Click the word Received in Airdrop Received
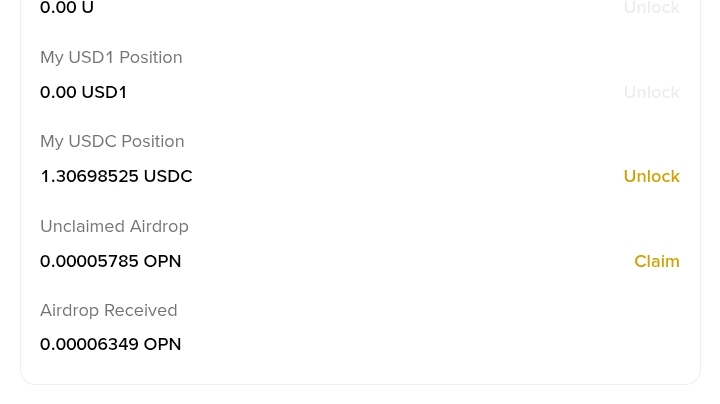Viewport: 720px width, 404px height. coord(141,310)
